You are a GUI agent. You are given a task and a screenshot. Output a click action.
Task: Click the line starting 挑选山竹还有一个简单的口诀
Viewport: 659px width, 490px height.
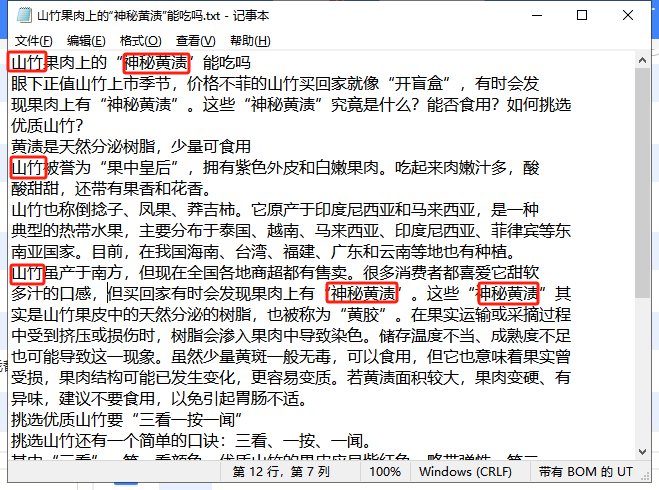click(x=191, y=440)
